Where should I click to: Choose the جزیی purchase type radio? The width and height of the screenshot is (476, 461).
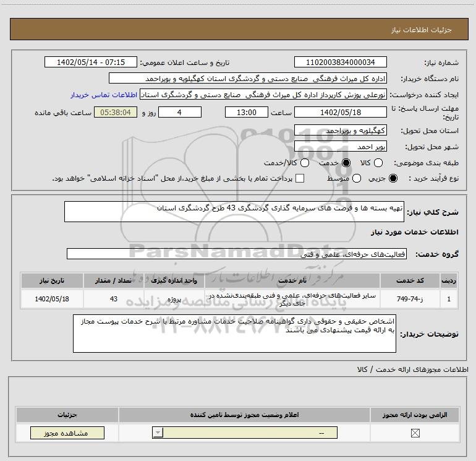point(393,178)
